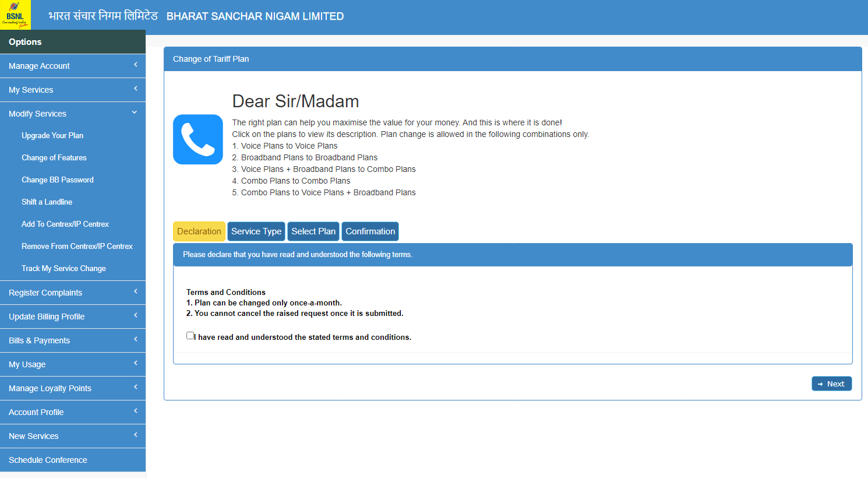Click 'Plan can be changed only once-a-month' text
The width and height of the screenshot is (868, 478).
(x=268, y=303)
